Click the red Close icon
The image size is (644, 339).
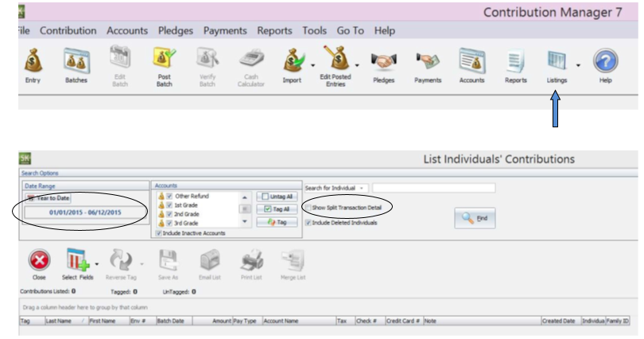pos(39,260)
